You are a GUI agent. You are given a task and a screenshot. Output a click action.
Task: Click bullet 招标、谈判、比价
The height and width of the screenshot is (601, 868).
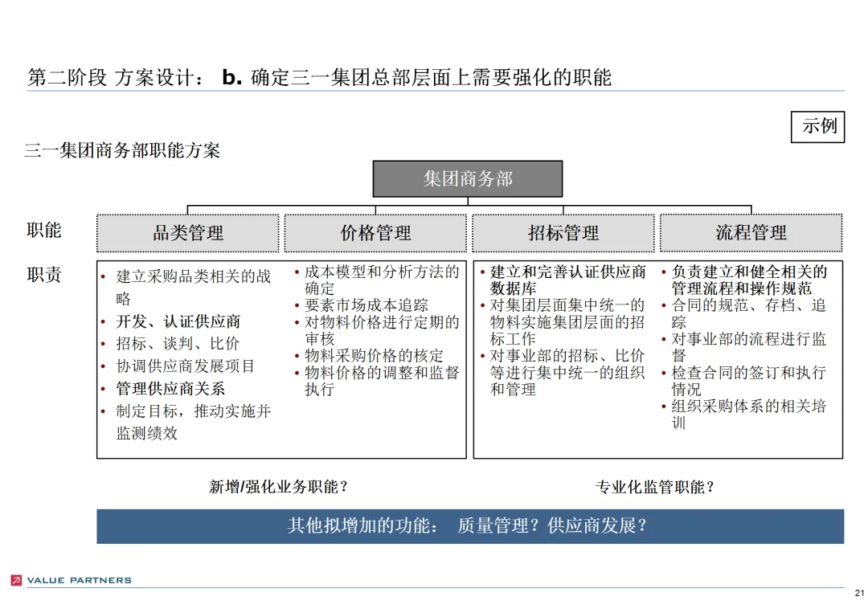(x=177, y=344)
